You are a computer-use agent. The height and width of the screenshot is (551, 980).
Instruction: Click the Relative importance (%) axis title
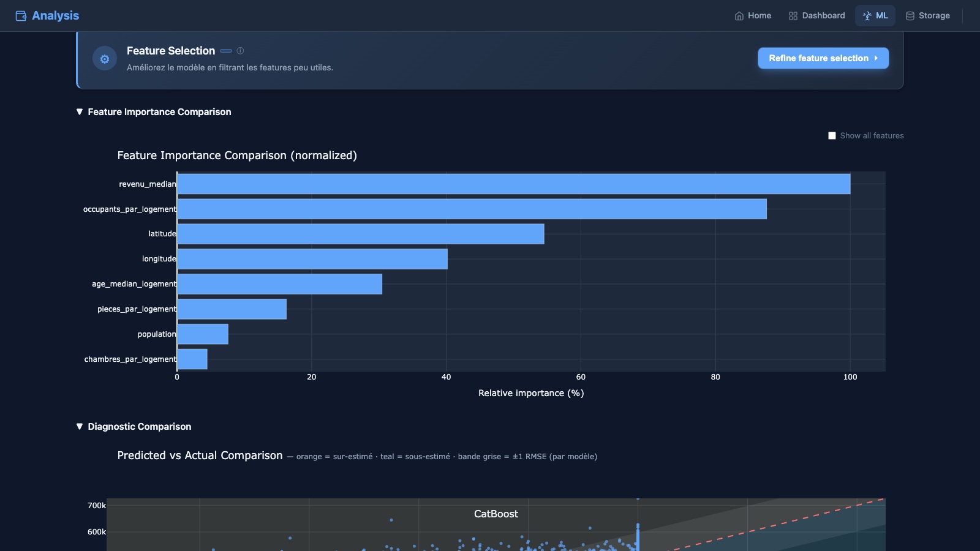[x=531, y=393]
